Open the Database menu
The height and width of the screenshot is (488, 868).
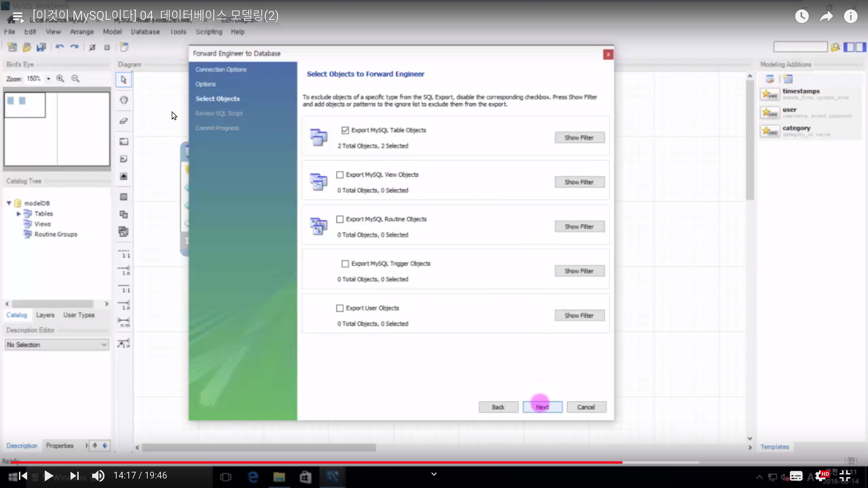tap(145, 32)
